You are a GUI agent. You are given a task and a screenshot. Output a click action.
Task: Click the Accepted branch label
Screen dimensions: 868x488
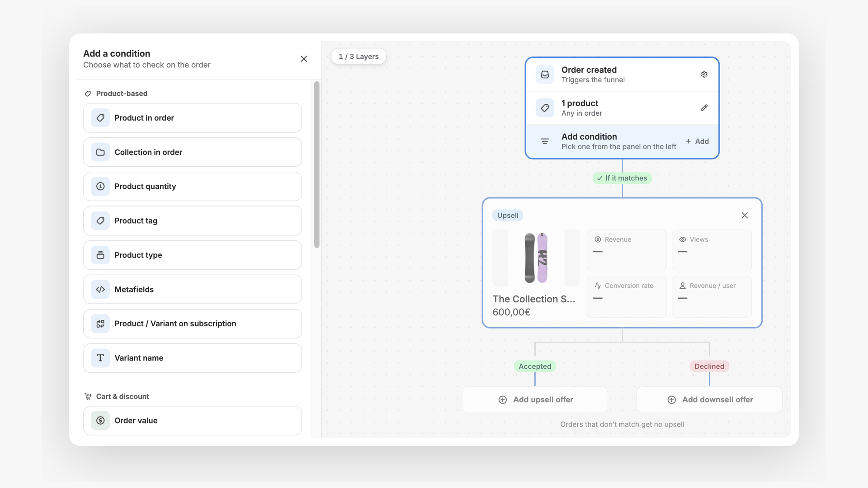tap(535, 366)
